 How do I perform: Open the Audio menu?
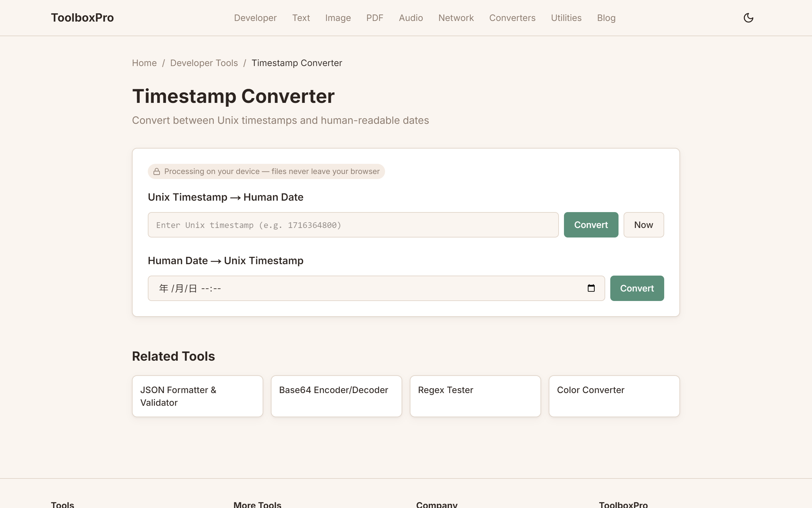411,18
